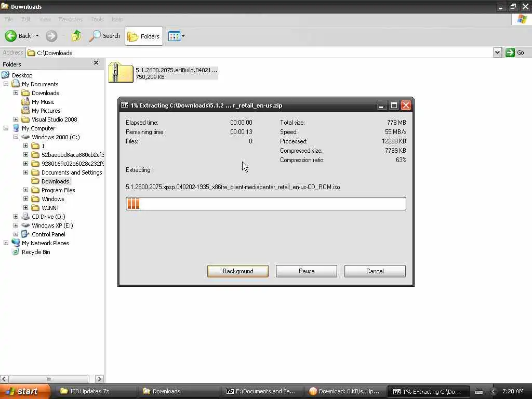Expand the Visual Studio 2008 folder
This screenshot has height=399, width=532.
(16, 119)
